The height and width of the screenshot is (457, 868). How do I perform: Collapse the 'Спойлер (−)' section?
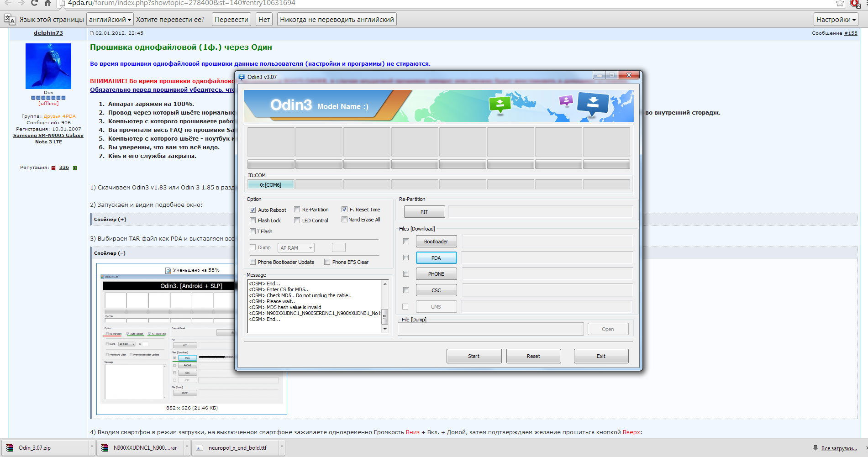tap(110, 253)
